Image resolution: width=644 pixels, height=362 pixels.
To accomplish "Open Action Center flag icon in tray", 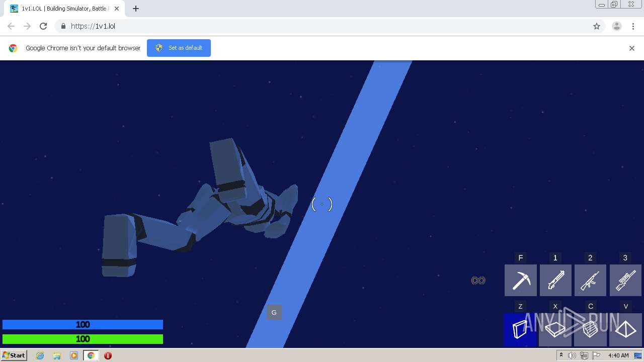I will click(596, 355).
